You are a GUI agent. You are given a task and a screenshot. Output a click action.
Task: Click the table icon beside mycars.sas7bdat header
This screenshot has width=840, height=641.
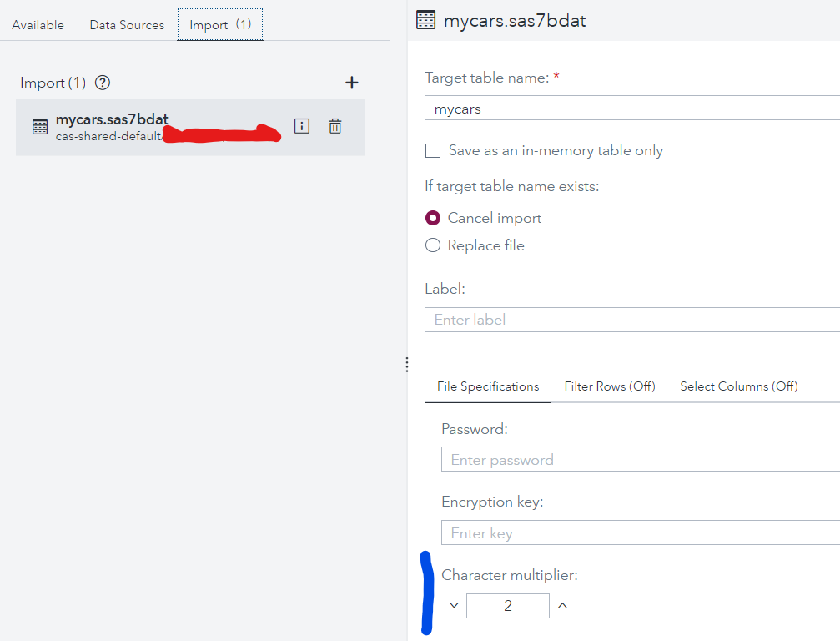(x=425, y=19)
